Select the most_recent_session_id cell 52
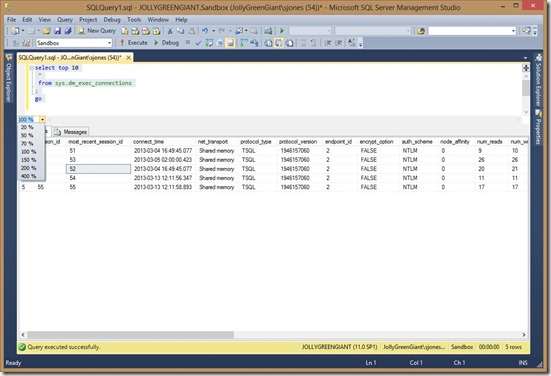Viewport: 551px width, 376px height. (98, 169)
